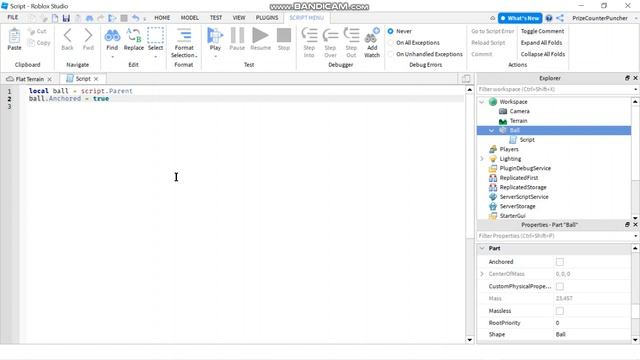The width and height of the screenshot is (640, 360).
Task: Click Collapse All Folds action
Action: click(x=543, y=54)
